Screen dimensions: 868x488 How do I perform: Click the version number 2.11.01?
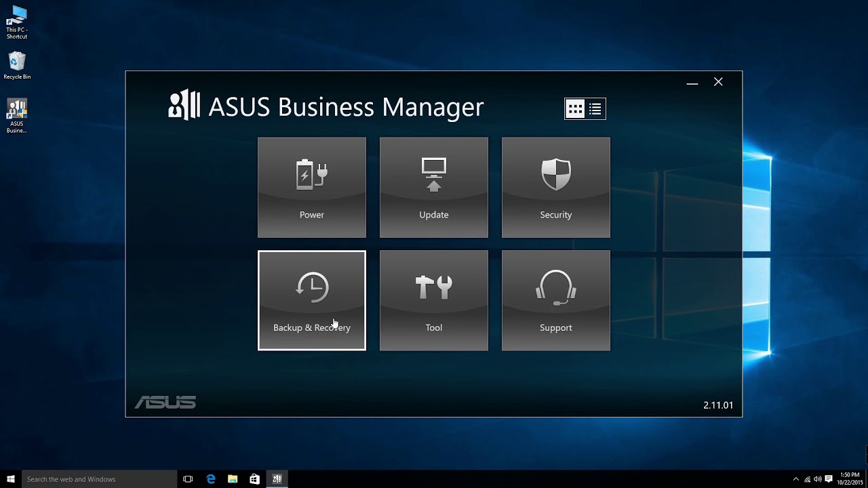click(718, 405)
